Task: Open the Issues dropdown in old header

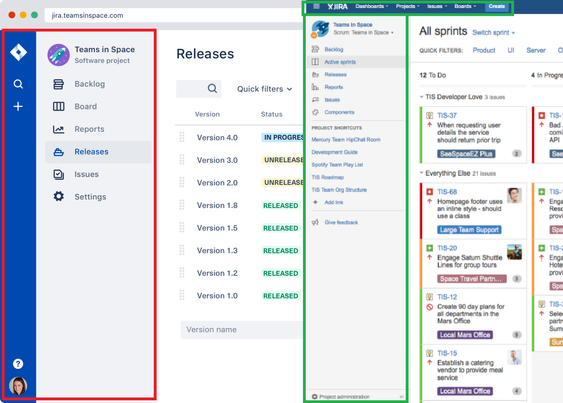Action: point(437,6)
